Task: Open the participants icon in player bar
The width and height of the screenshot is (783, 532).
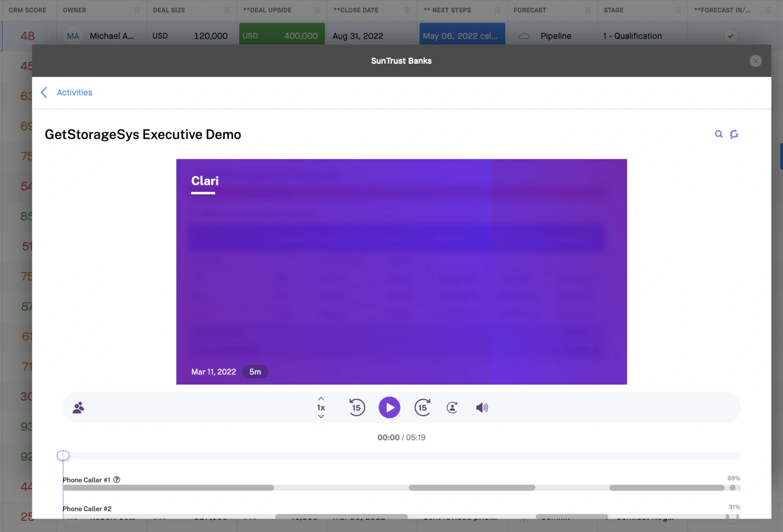Action: (x=78, y=408)
